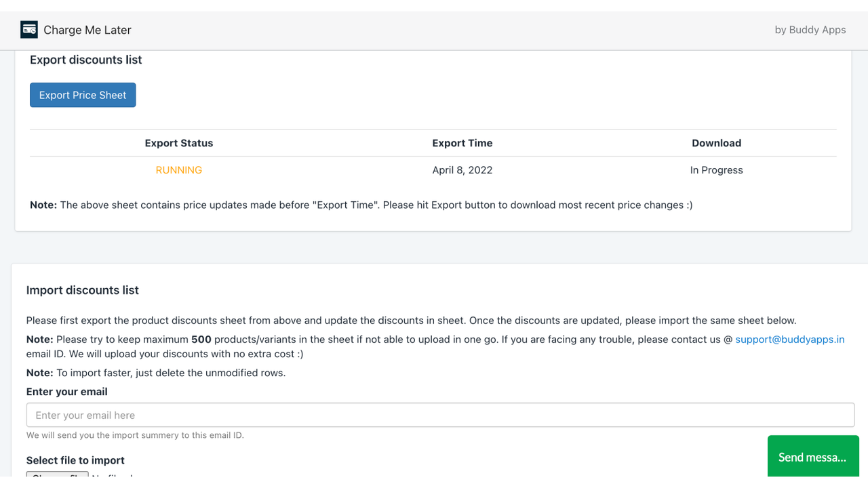
Task: Click the Export discounts list heading
Action: tap(86, 60)
